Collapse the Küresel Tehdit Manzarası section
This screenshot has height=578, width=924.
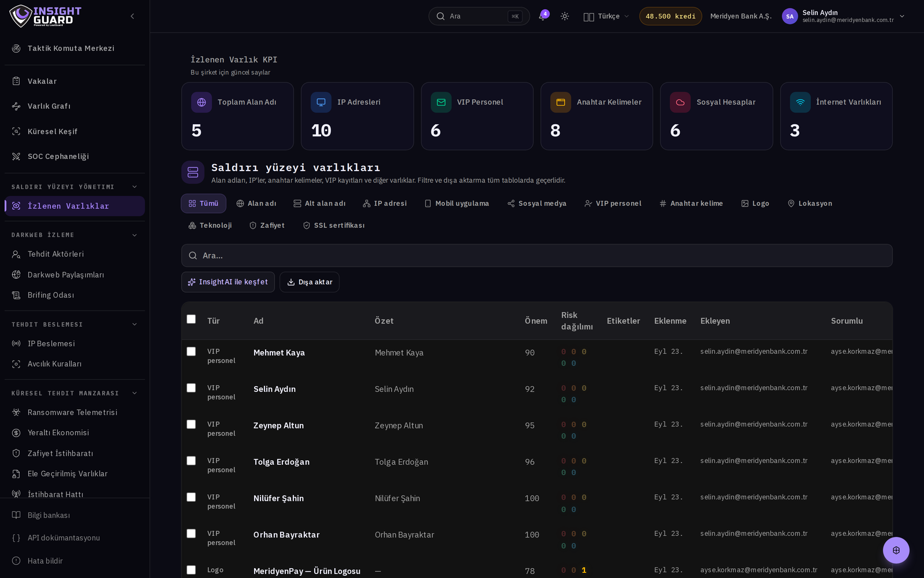pos(135,393)
